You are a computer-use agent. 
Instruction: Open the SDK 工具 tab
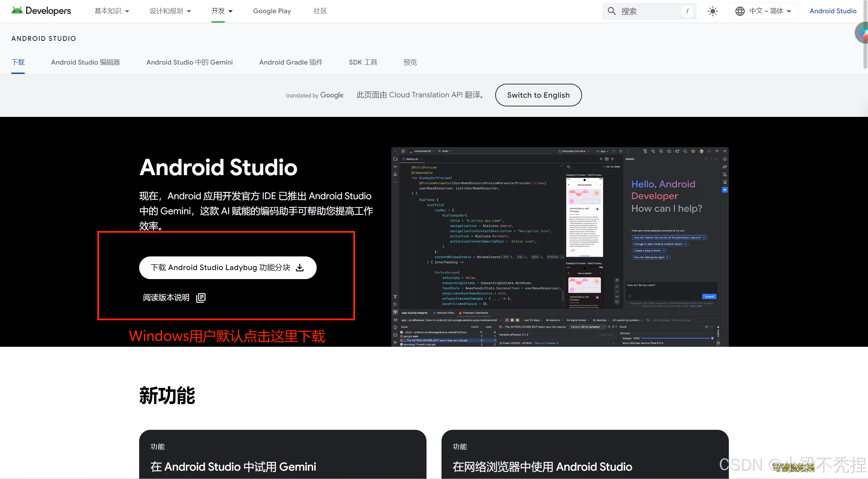363,62
